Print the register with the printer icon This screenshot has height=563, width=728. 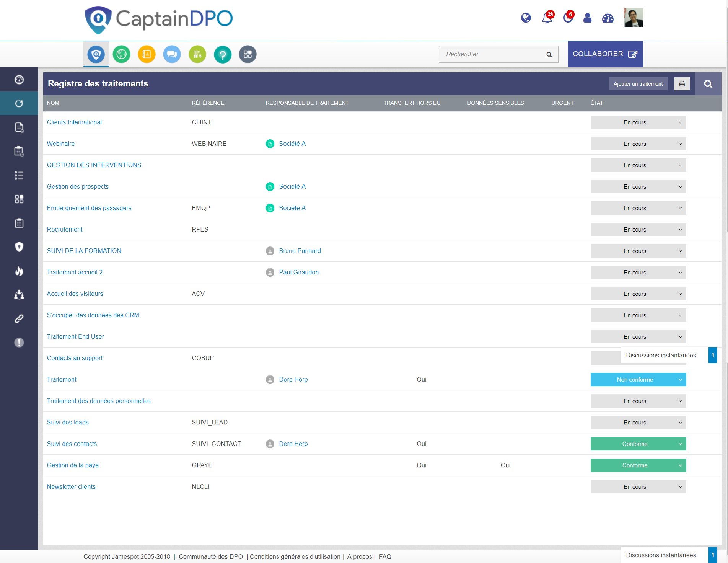[x=682, y=84]
